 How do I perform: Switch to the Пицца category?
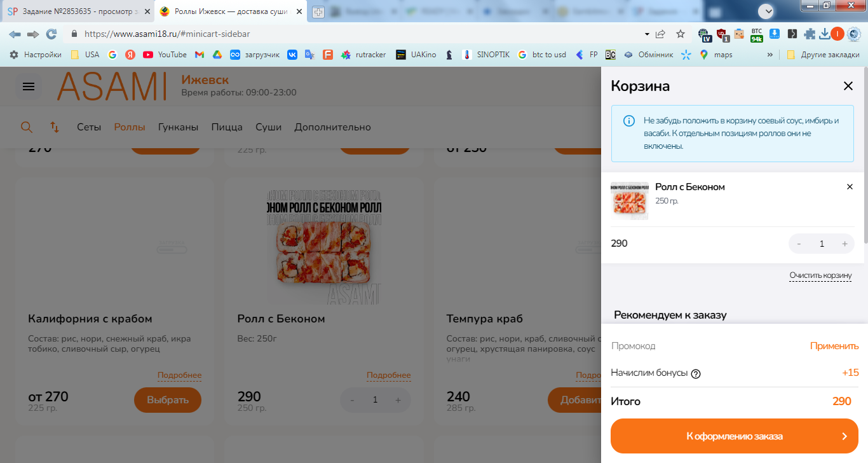coord(227,127)
